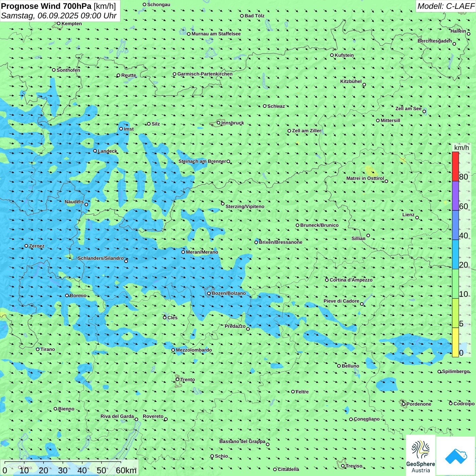476x476 pixels.
Task: Click the Kempten city label
Action: click(71, 23)
